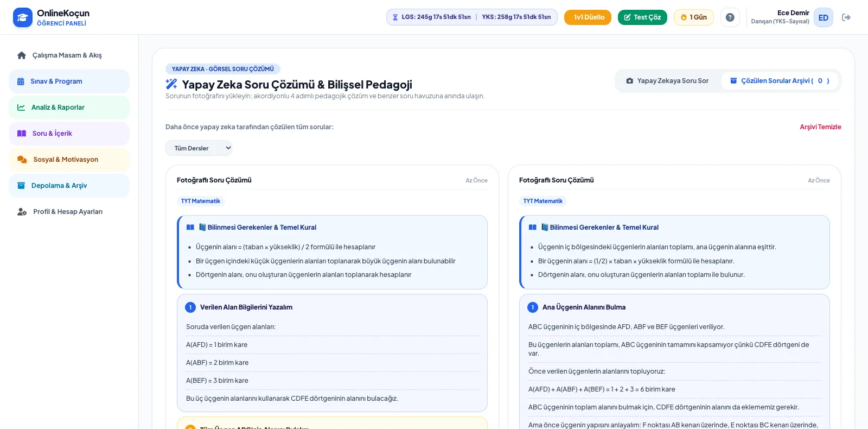Click the user gear icon beside Profil & Hesap
The height and width of the screenshot is (429, 868).
(22, 212)
